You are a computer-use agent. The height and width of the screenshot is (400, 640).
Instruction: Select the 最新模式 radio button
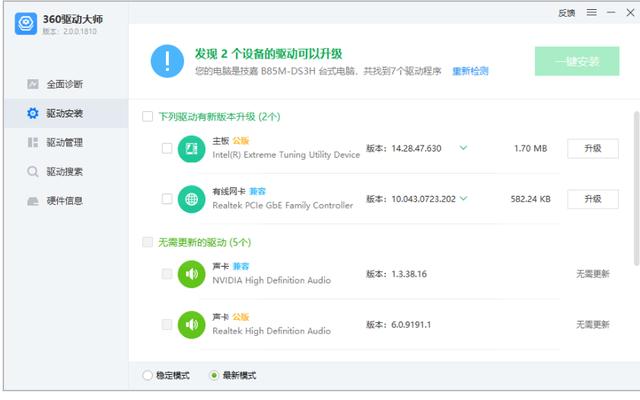(214, 375)
